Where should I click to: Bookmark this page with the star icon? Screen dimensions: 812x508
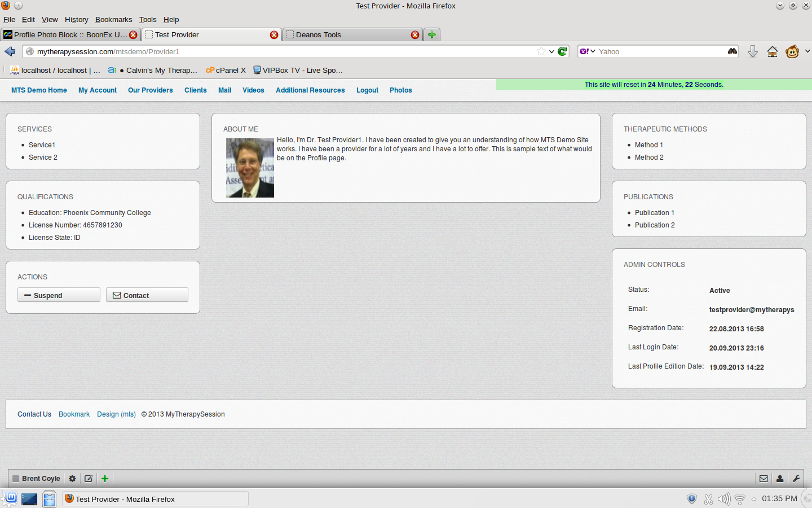coord(541,51)
